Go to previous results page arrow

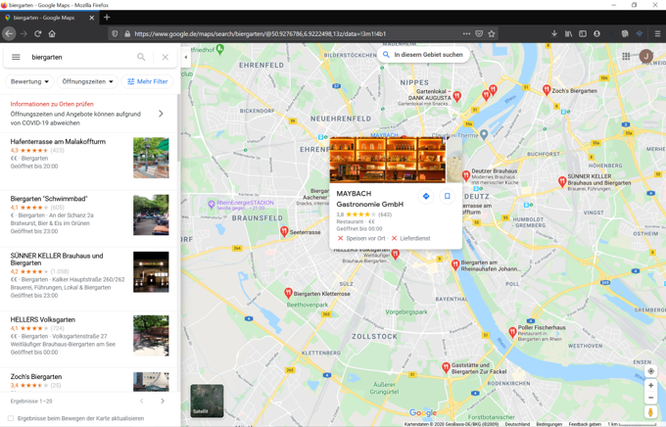[x=142, y=401]
